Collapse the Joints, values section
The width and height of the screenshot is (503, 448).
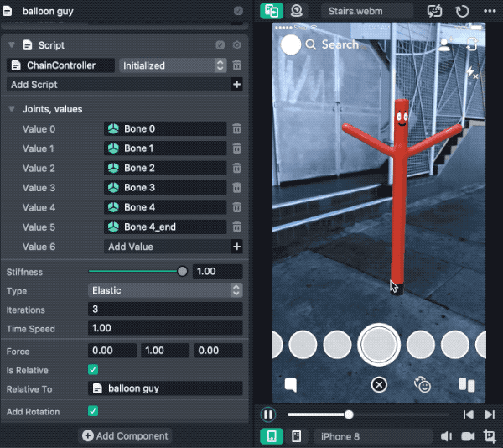(x=12, y=109)
